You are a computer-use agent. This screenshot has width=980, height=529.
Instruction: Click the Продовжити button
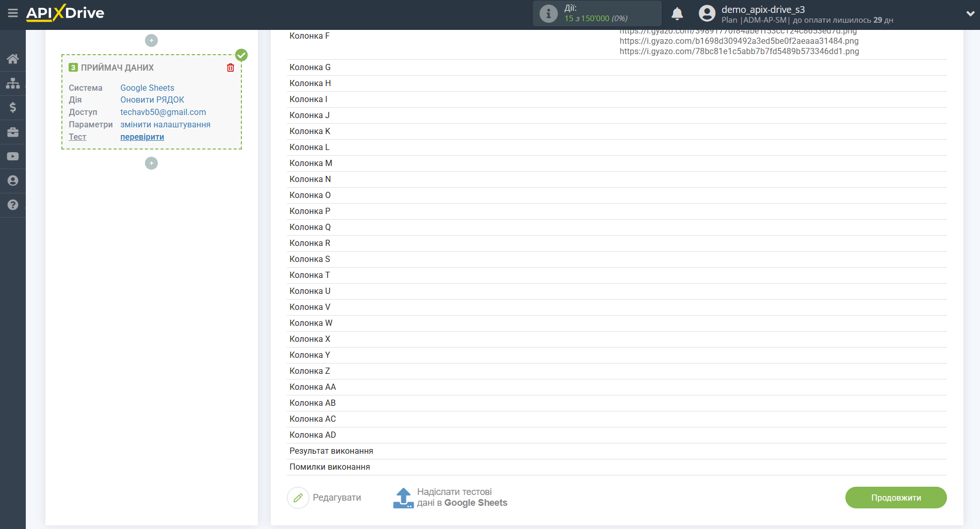click(895, 498)
